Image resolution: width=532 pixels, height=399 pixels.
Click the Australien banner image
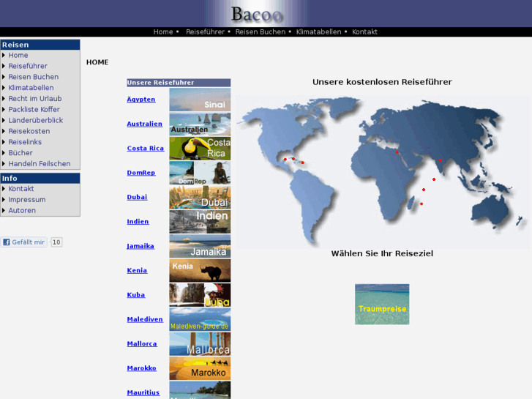pos(200,124)
